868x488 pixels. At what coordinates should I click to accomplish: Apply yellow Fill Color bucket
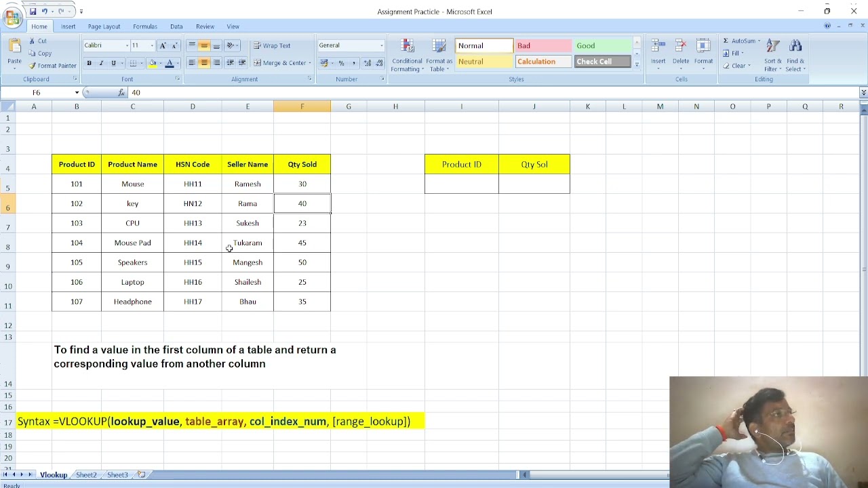click(x=153, y=63)
